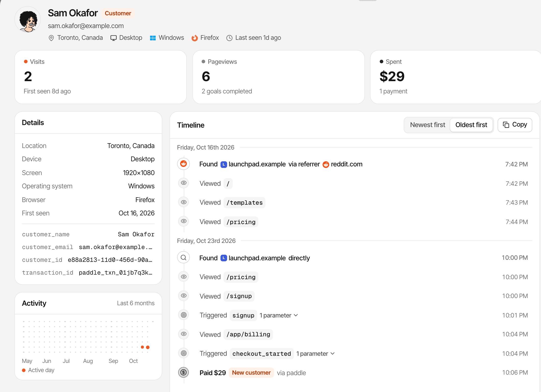This screenshot has height=392, width=541.
Task: Click the checkout_started event chip
Action: [x=262, y=354]
